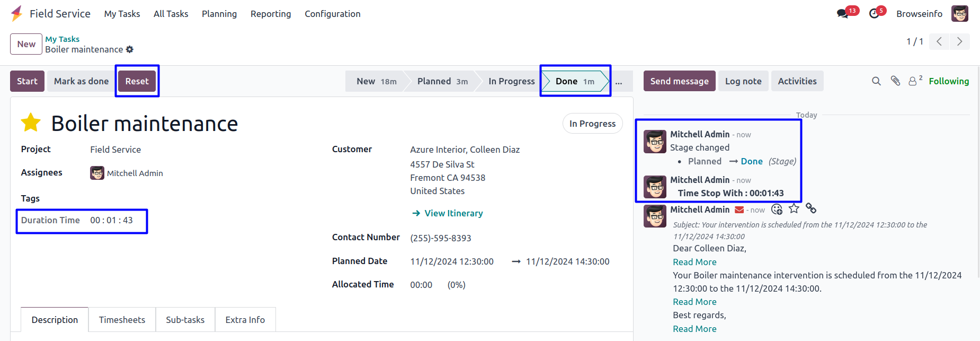The width and height of the screenshot is (980, 341).
Task: Show followers list icon
Action: (913, 81)
